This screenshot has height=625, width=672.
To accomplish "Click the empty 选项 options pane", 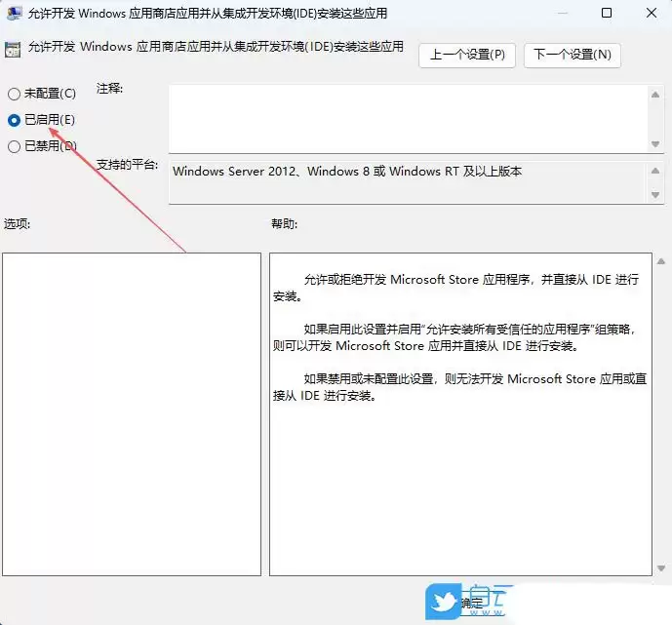I will (x=132, y=413).
